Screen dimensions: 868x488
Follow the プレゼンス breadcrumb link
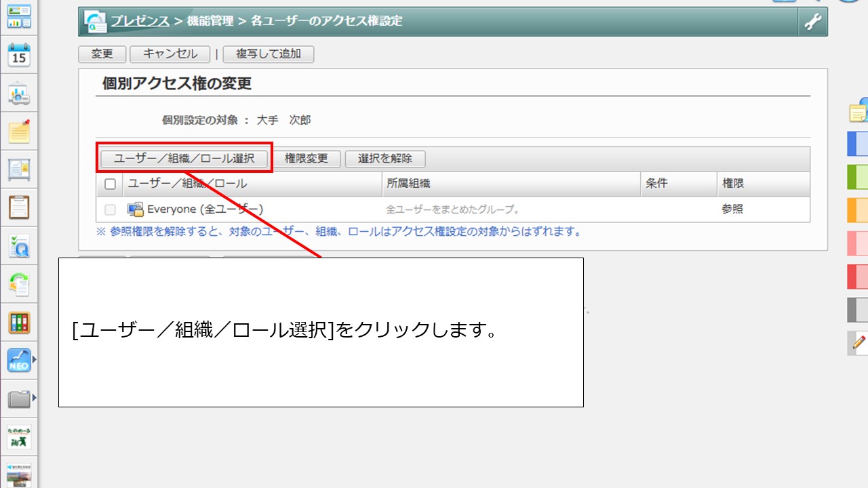pyautogui.click(x=140, y=21)
